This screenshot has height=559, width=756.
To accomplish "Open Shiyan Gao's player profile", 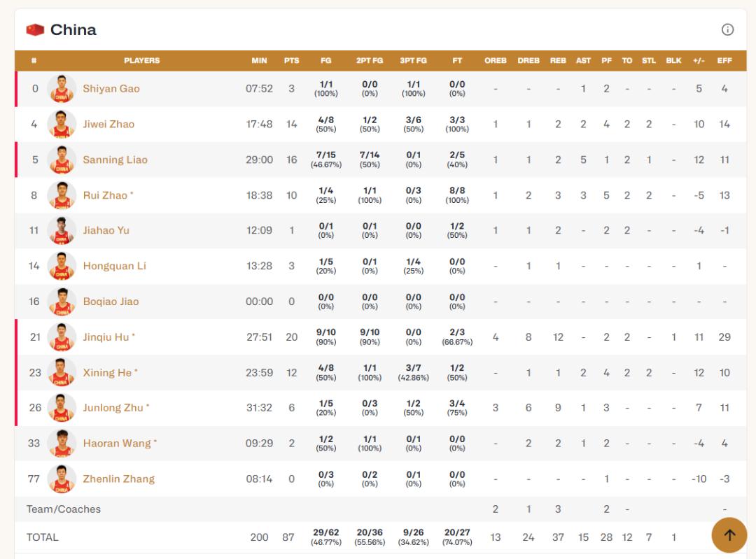I will (111, 89).
